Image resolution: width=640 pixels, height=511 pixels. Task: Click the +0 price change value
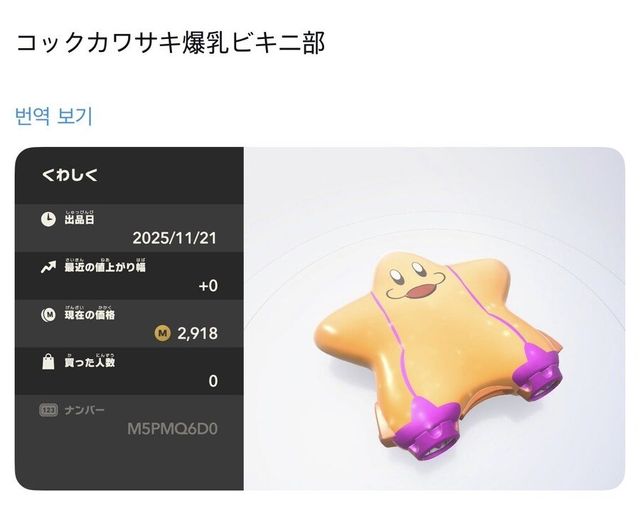coord(208,286)
